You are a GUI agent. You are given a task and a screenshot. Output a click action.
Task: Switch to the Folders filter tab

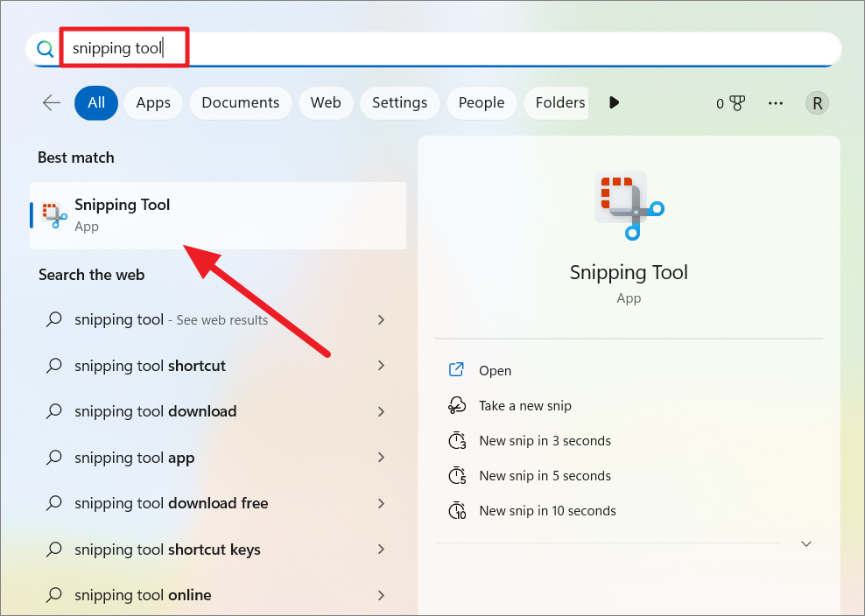[557, 103]
